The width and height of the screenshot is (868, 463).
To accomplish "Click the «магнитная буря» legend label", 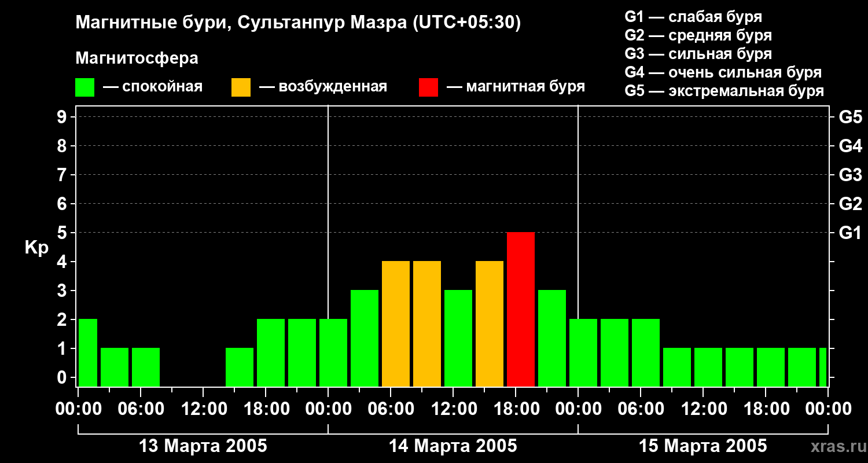I will click(525, 87).
